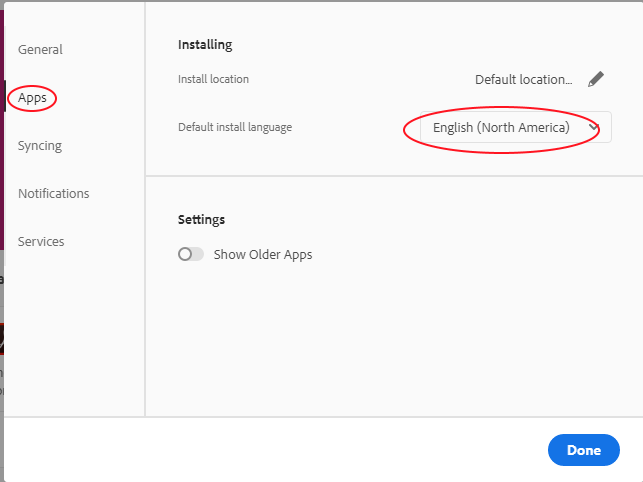
Task: Toggle the Show Older Apps switch
Action: tap(191, 254)
